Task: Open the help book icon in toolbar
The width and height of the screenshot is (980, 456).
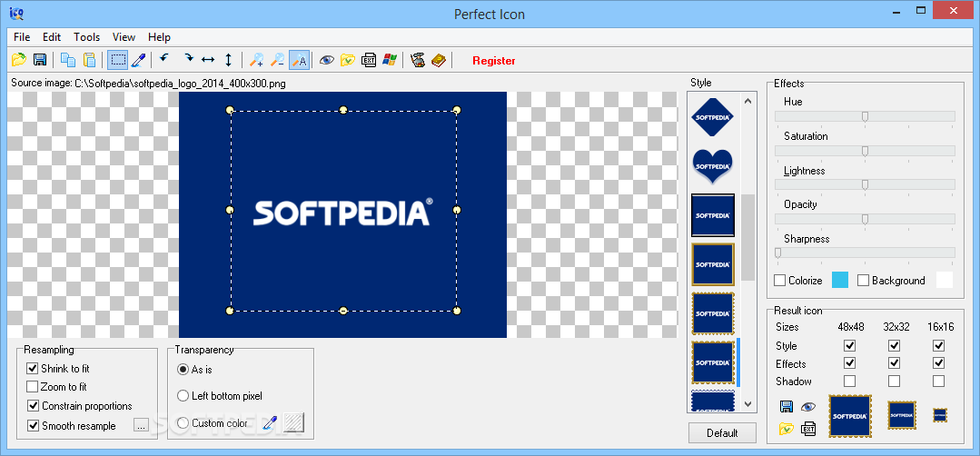Action: click(439, 60)
